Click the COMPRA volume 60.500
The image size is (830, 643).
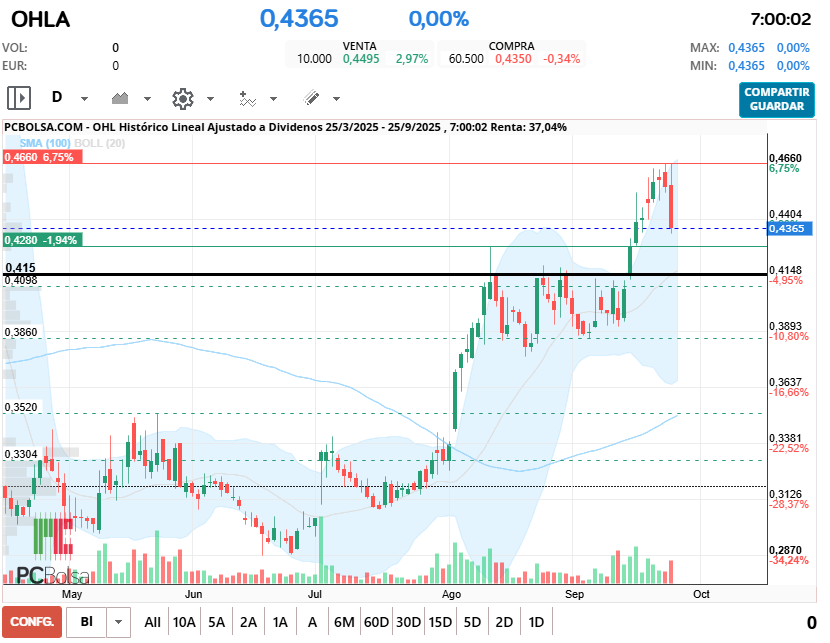(466, 59)
